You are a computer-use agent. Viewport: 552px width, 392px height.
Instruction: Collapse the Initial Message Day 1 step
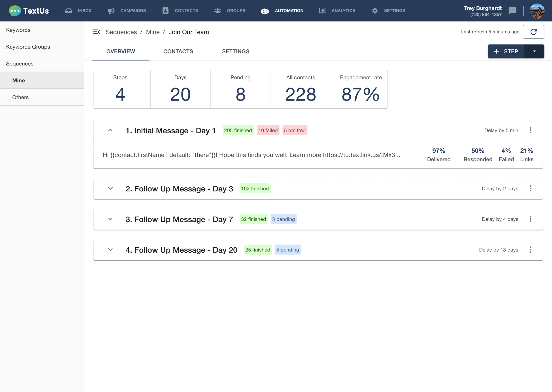pos(110,130)
